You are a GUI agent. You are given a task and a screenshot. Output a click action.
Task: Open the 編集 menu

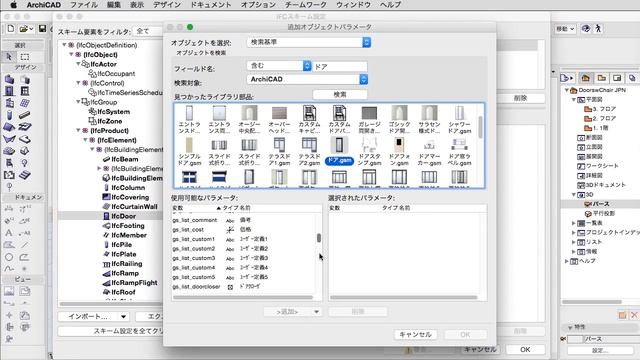113,5
